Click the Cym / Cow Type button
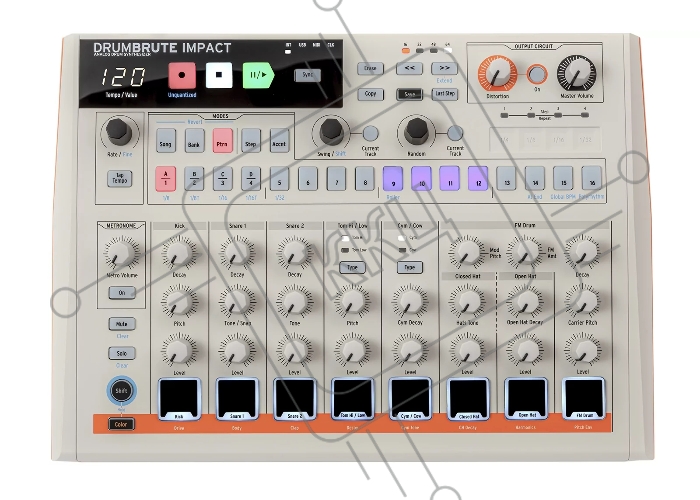 410,267
